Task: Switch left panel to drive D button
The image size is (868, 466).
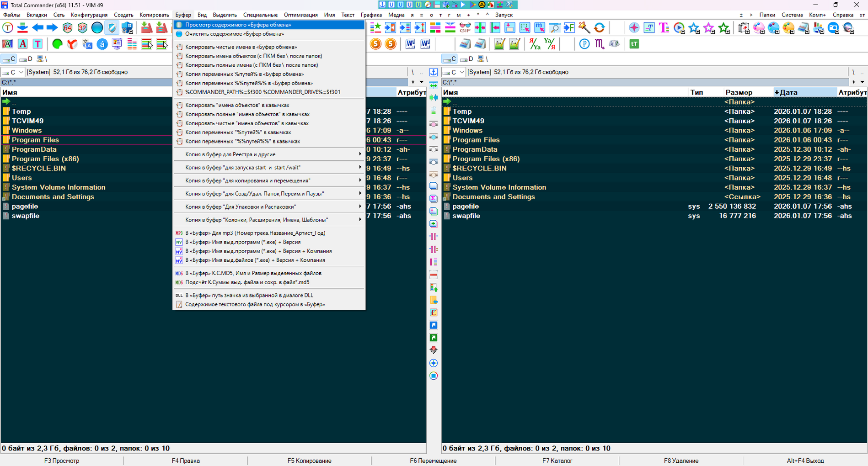Action: (26, 59)
